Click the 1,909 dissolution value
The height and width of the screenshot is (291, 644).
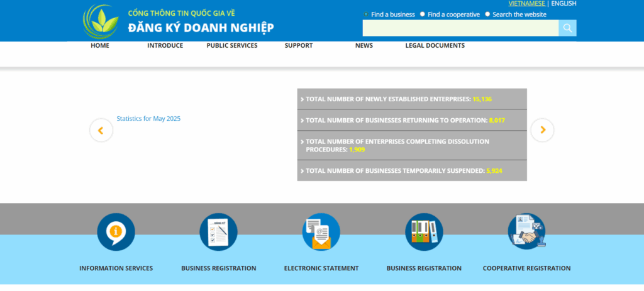[357, 150]
